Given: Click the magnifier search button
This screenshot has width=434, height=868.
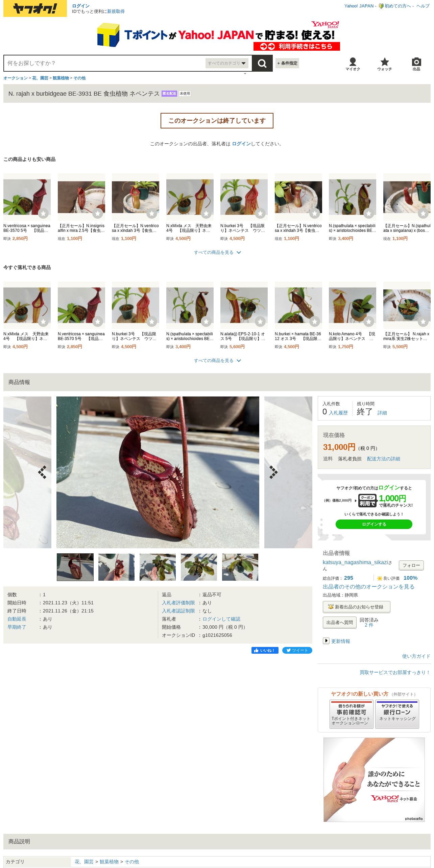Looking at the screenshot, I should click(x=262, y=63).
